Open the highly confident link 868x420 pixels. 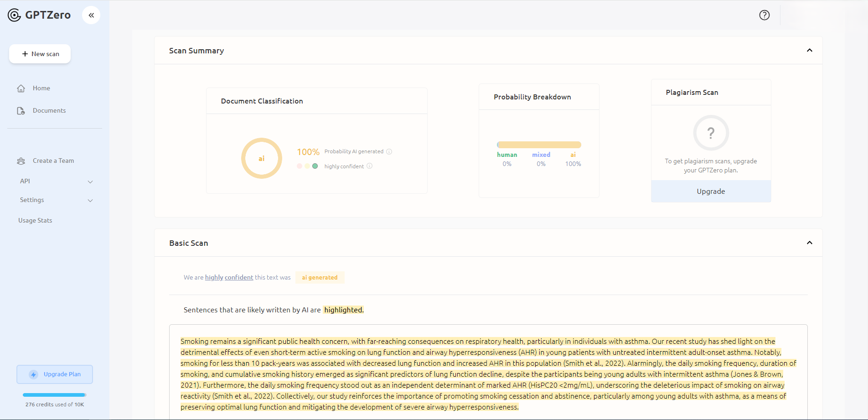[x=229, y=277]
